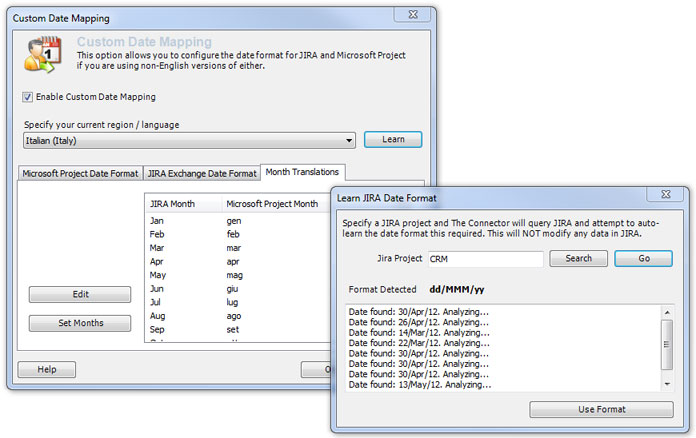Click the Edit button

(80, 294)
